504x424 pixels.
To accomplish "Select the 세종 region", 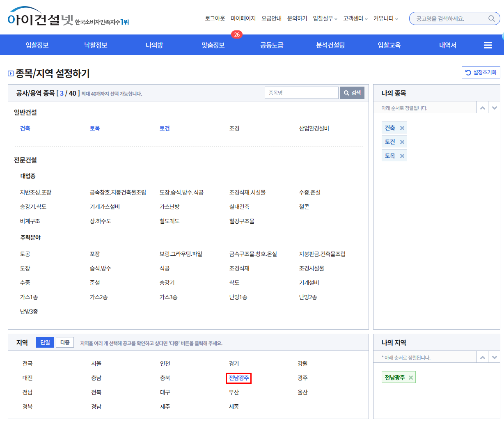I will coord(234,407).
